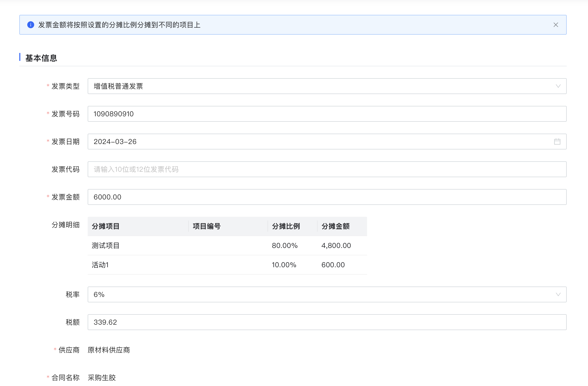Click the 项目编号 column header
The height and width of the screenshot is (386, 588).
tap(207, 226)
